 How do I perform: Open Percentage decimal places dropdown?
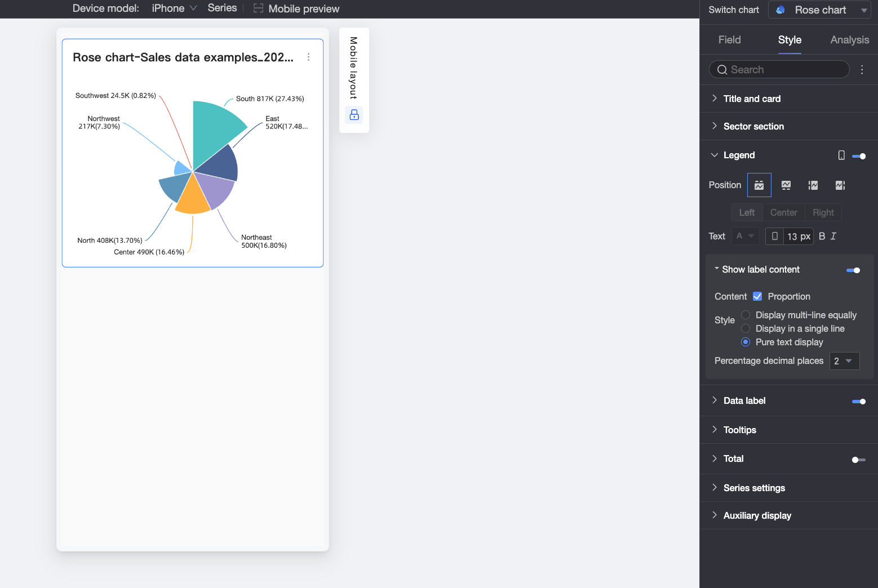point(844,361)
